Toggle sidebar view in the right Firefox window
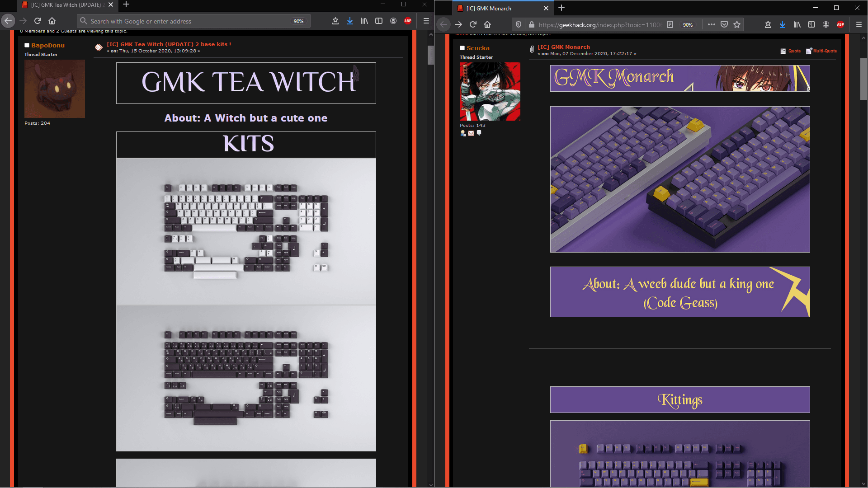Viewport: 868px width, 488px height. pyautogui.click(x=811, y=25)
